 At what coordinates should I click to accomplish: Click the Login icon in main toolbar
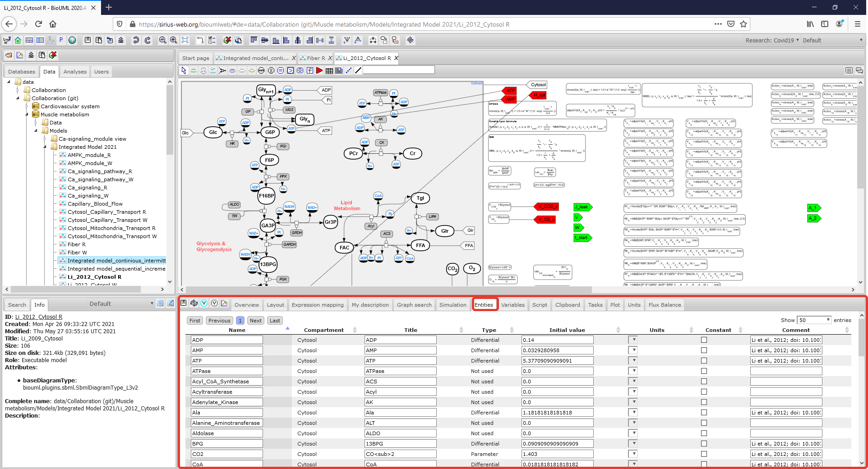[7, 40]
